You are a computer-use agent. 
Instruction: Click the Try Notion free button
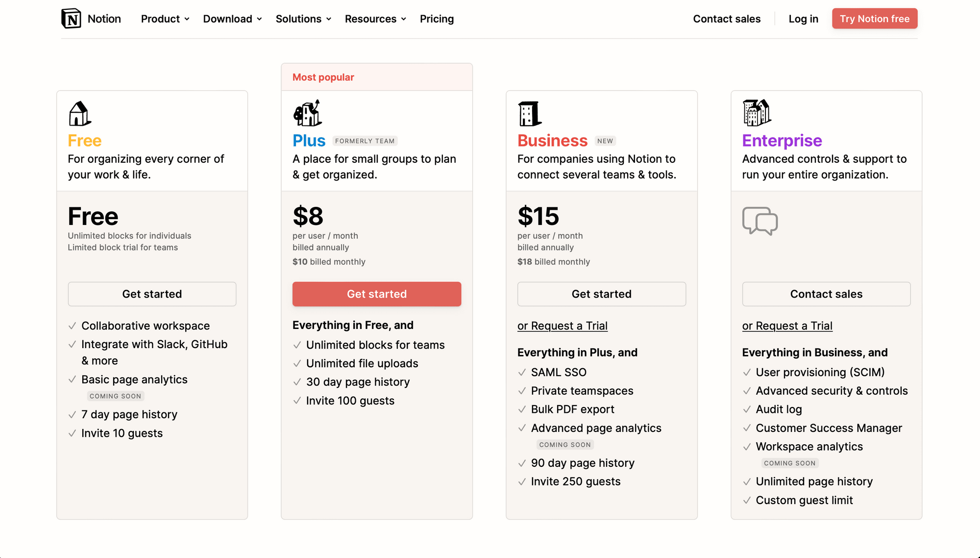[x=875, y=19]
